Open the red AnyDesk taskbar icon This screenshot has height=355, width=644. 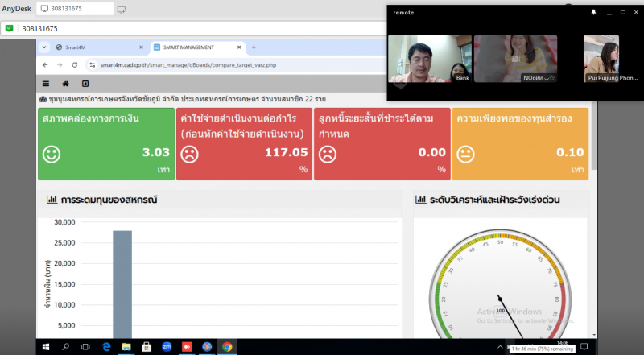point(187,347)
